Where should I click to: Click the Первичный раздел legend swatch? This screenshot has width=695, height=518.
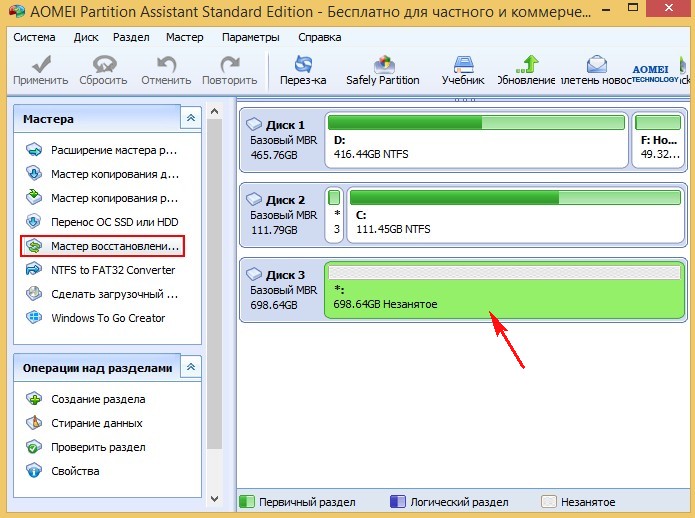click(x=247, y=502)
